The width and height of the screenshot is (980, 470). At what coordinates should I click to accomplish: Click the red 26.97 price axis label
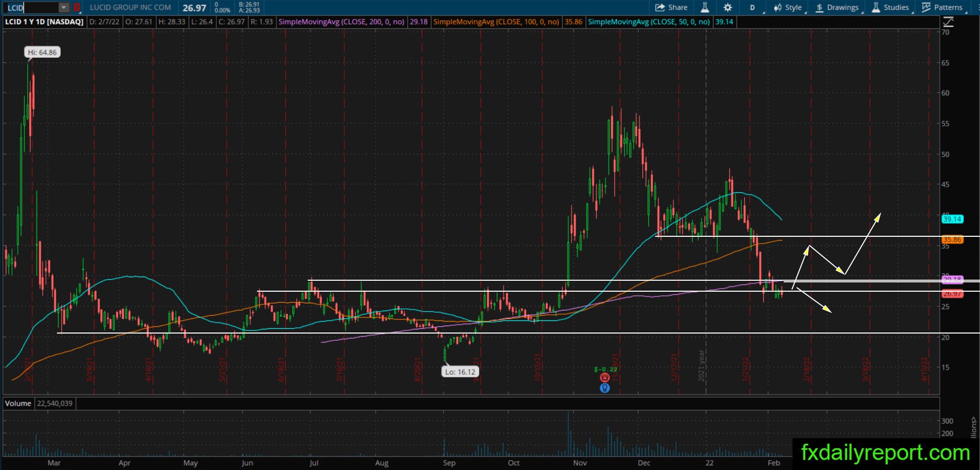click(952, 294)
